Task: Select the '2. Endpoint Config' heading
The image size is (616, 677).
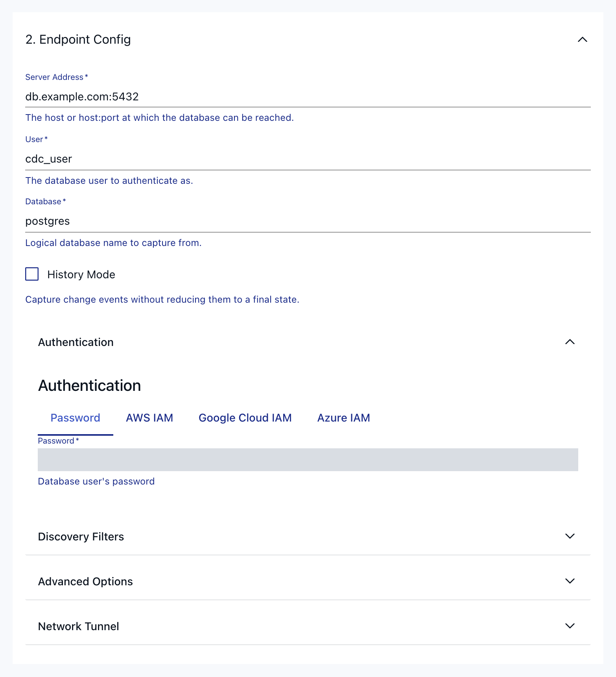Action: (78, 39)
